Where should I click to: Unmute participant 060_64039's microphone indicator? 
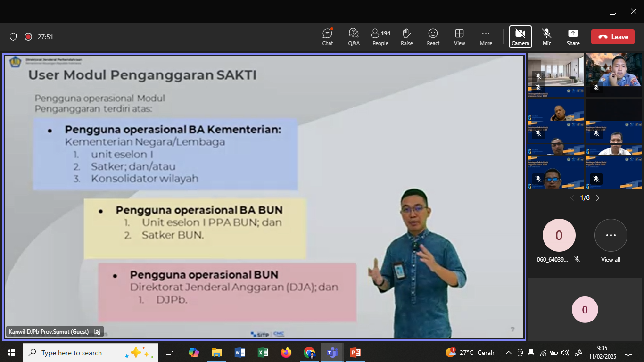pos(578,258)
